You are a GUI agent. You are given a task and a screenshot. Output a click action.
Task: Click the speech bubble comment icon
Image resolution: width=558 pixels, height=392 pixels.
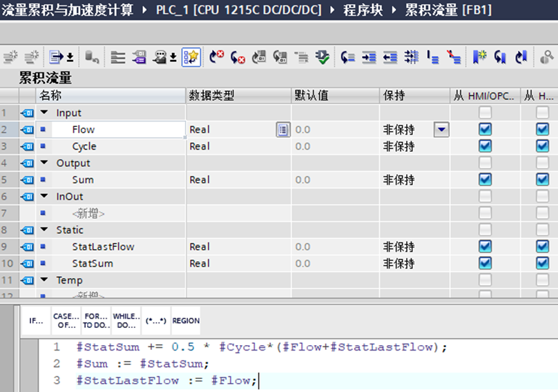[160, 57]
